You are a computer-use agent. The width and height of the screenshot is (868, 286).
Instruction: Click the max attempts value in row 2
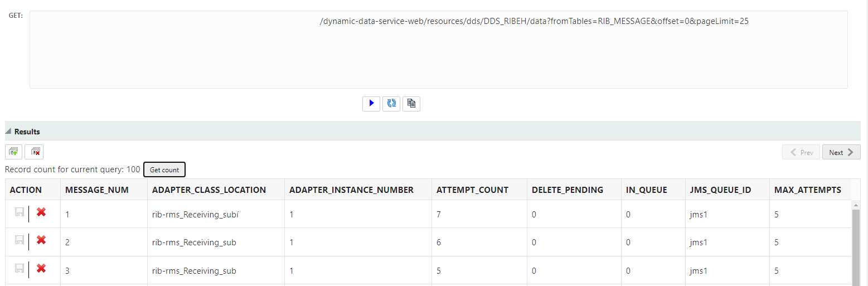point(777,243)
